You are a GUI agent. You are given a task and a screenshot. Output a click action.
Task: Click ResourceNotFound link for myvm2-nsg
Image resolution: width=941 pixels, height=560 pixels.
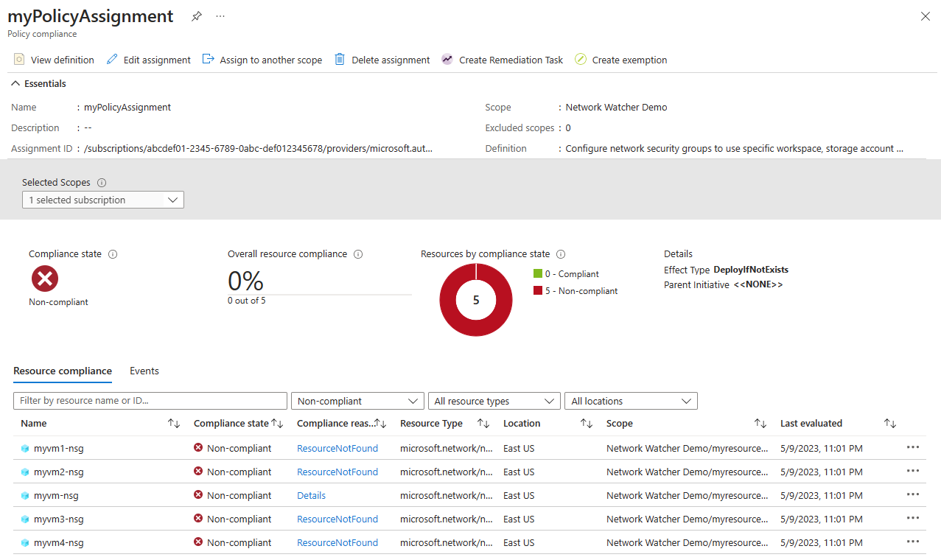coord(337,472)
